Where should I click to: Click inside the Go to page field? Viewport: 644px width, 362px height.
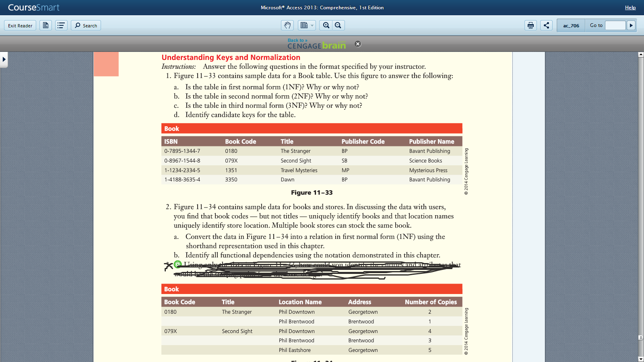615,25
